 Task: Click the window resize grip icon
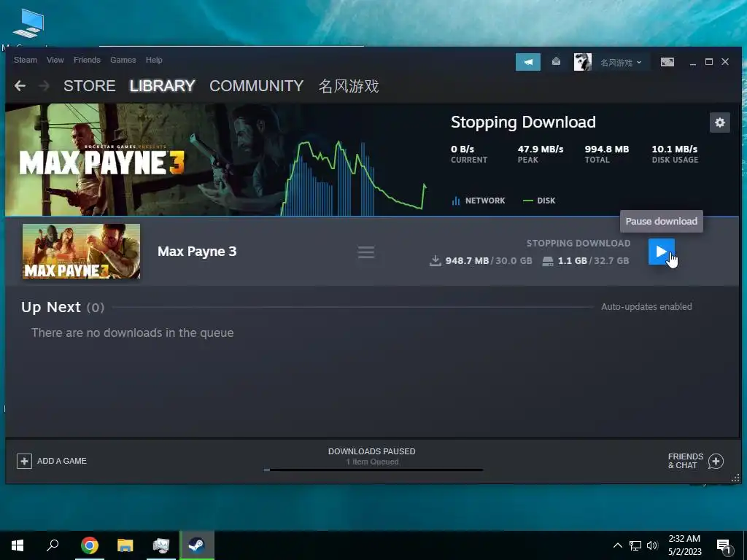pos(735,478)
